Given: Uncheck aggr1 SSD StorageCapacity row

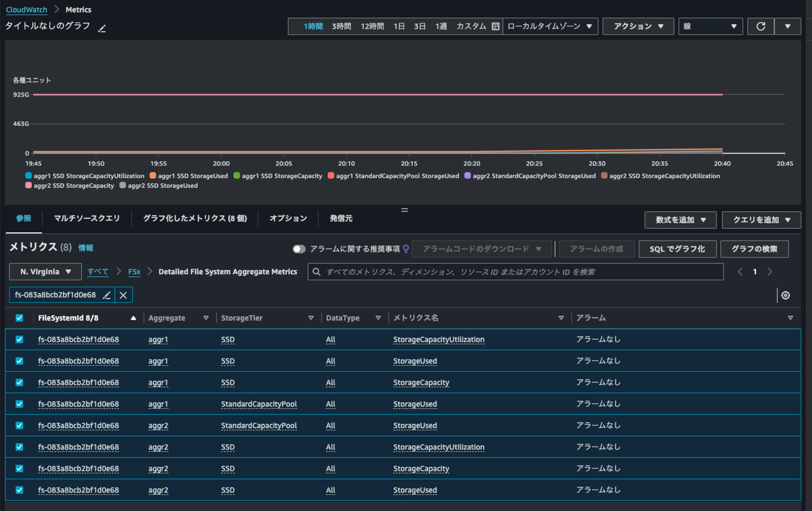Looking at the screenshot, I should pyautogui.click(x=19, y=382).
